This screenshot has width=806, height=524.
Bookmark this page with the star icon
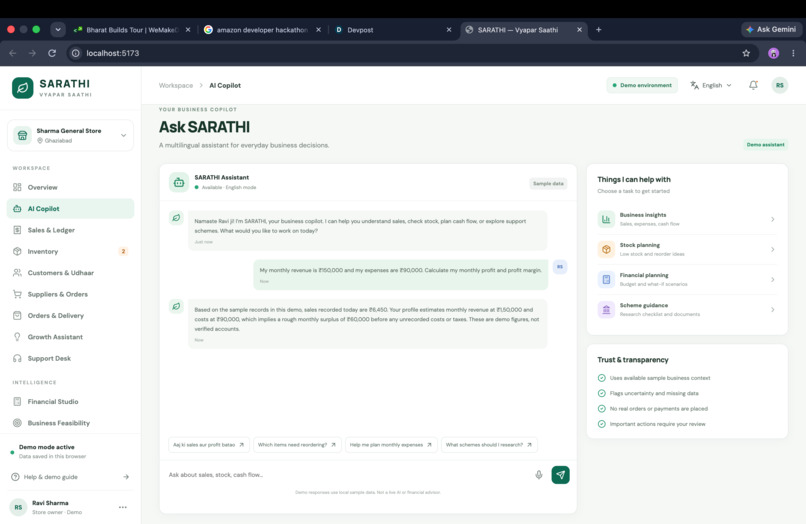pyautogui.click(x=746, y=53)
